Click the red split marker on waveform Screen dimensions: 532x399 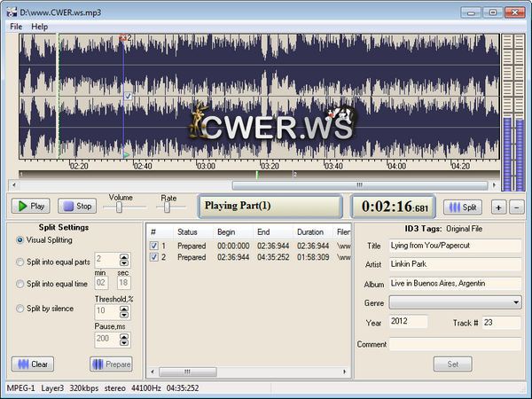(123, 38)
